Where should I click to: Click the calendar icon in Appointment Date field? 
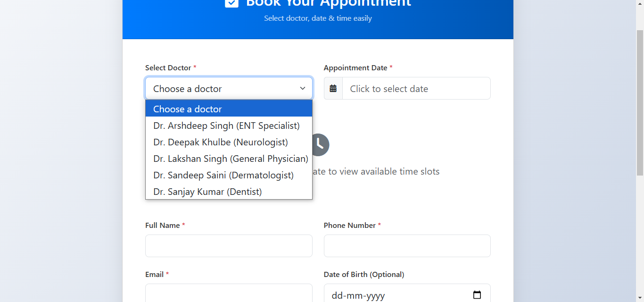[333, 88]
